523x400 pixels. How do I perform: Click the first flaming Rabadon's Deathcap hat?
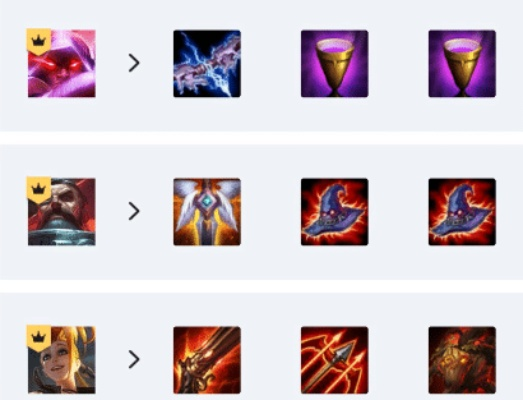(x=335, y=212)
